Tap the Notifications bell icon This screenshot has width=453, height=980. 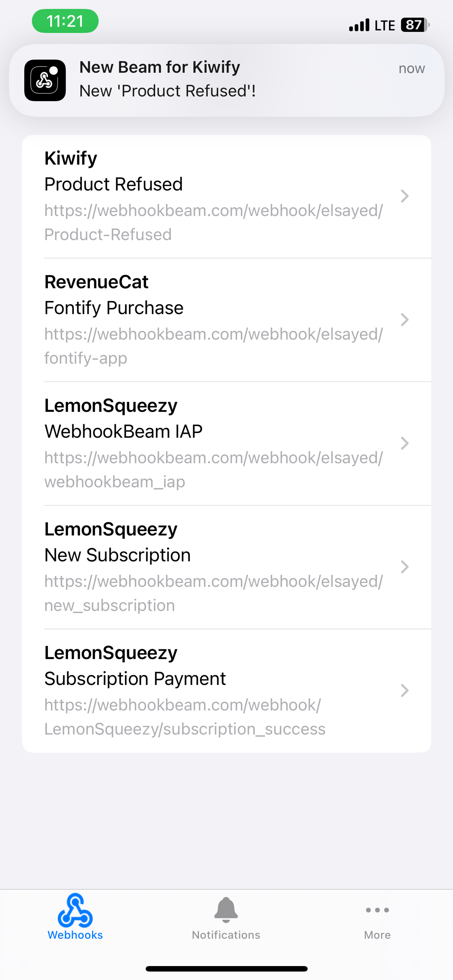click(x=226, y=910)
